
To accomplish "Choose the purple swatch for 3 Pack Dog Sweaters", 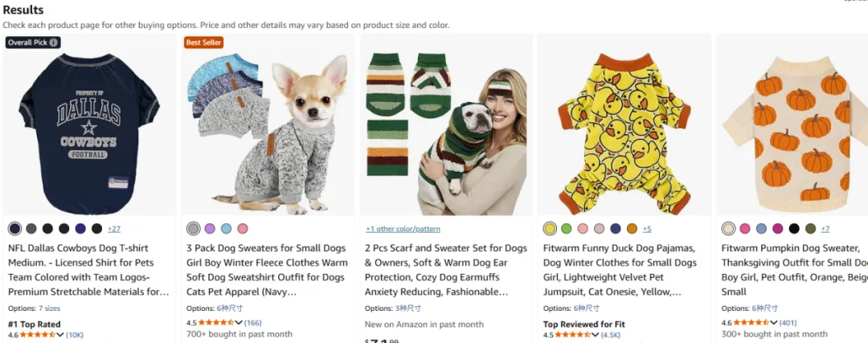I will click(x=210, y=229).
